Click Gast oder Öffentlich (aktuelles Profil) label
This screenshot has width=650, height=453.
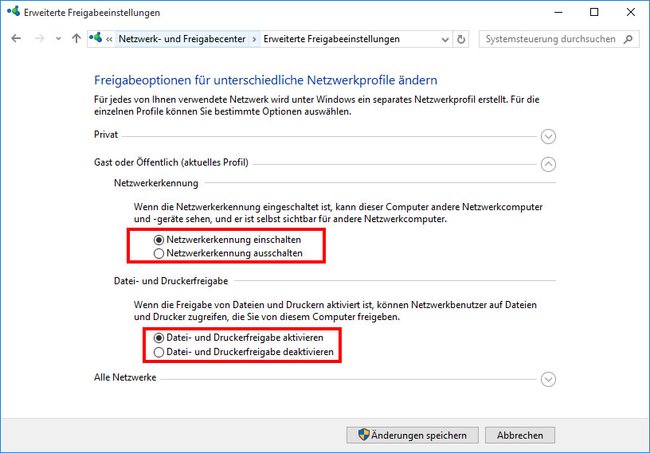[x=171, y=162]
